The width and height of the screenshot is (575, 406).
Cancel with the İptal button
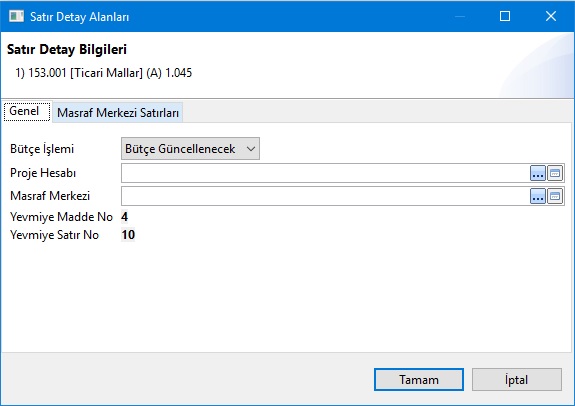(x=517, y=380)
